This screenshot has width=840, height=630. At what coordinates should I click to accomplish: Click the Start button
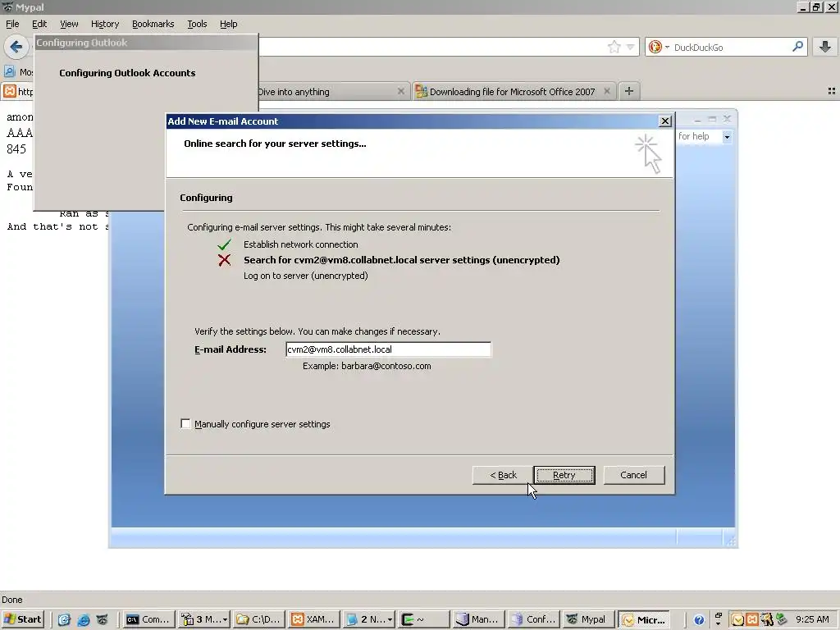[22, 619]
